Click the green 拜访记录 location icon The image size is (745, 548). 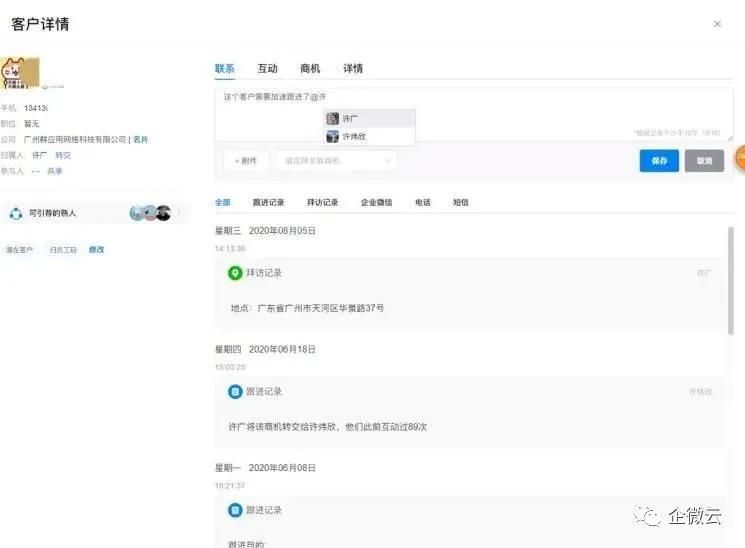click(235, 273)
